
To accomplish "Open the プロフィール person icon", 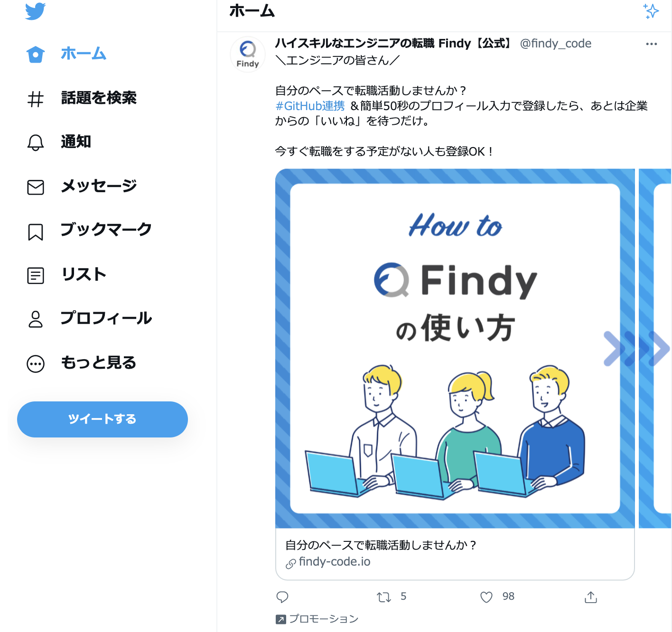I will (36, 319).
